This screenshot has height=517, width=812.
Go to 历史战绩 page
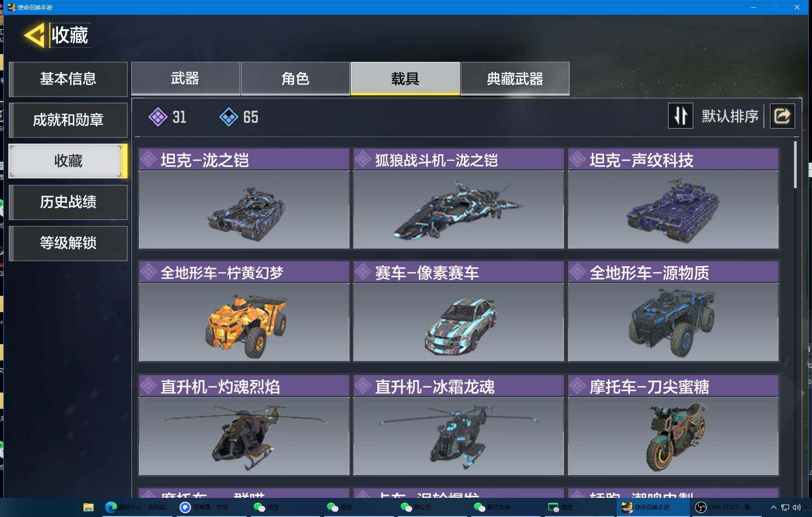coord(68,202)
